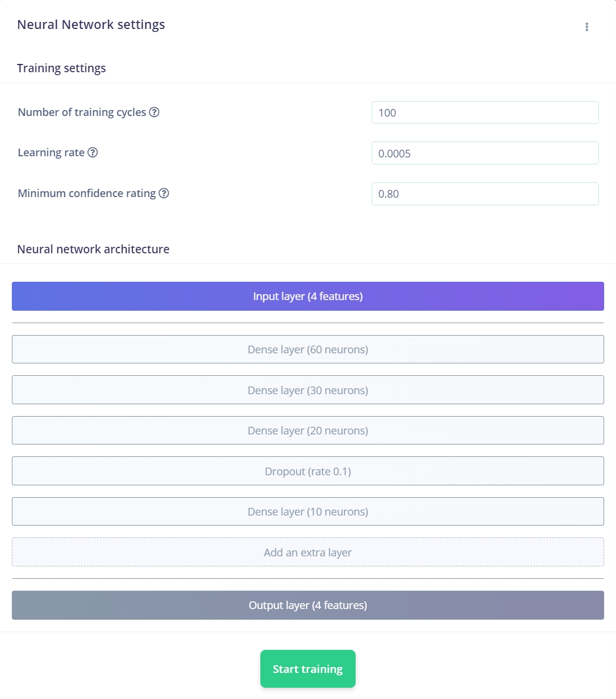Click the Learning rate input field
Image resolution: width=616 pixels, height=699 pixels.
point(485,153)
